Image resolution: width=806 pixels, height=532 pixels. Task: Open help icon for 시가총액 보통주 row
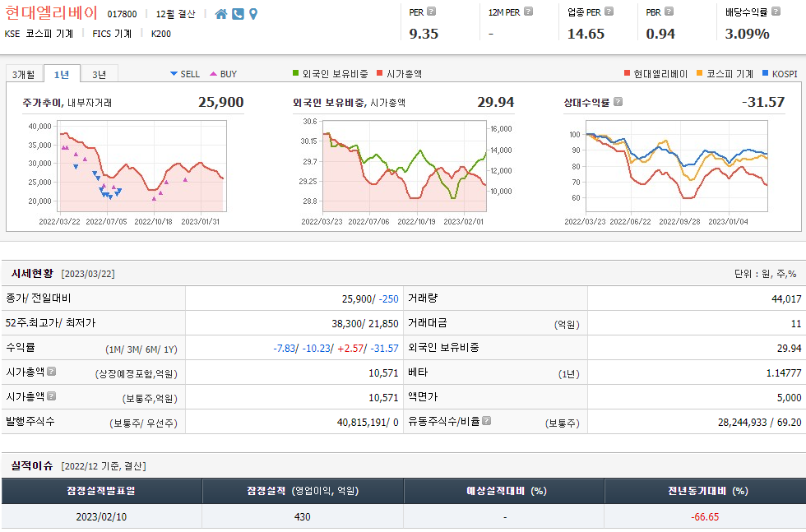pos(51,396)
